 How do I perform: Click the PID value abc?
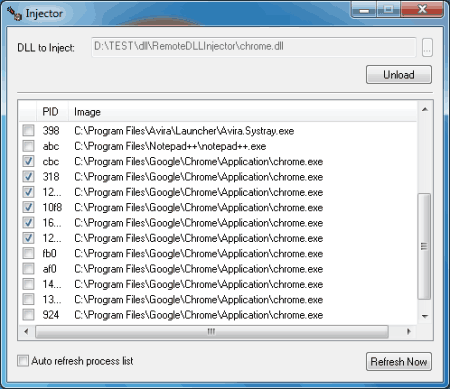pos(51,146)
